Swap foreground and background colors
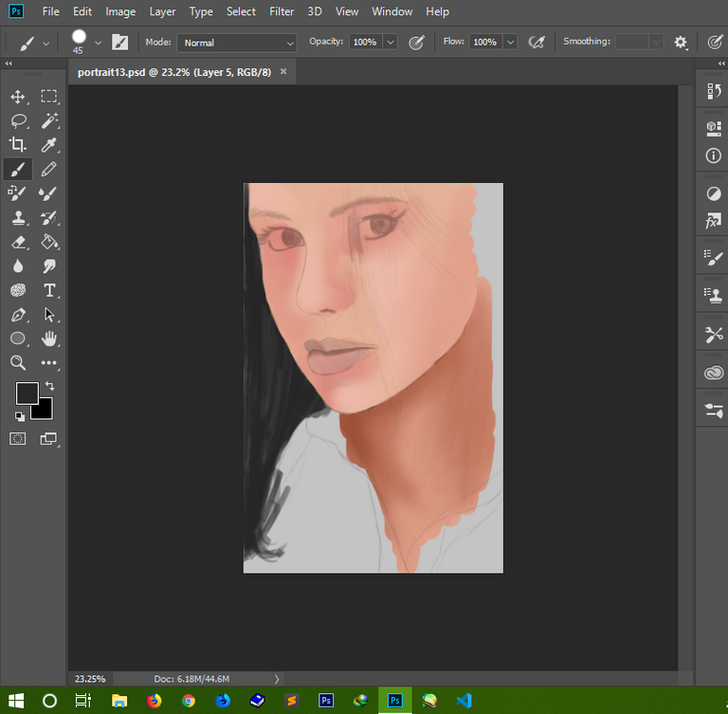The width and height of the screenshot is (728, 714). [49, 386]
